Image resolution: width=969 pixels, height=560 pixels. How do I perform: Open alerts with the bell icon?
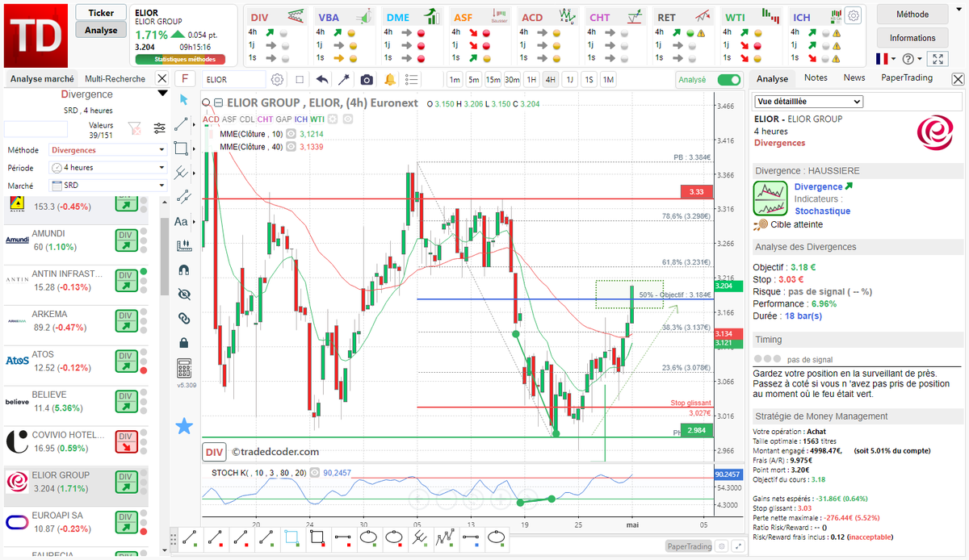[390, 79]
